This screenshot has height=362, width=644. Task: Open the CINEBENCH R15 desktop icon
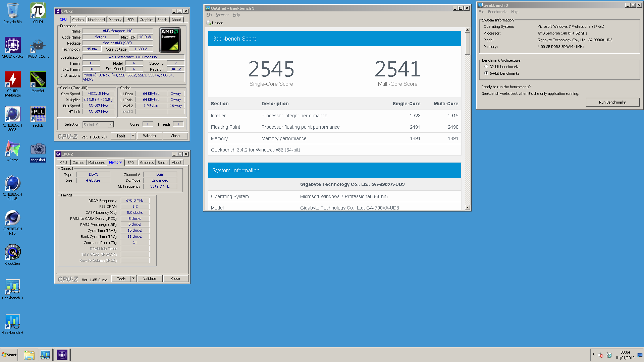point(12,222)
